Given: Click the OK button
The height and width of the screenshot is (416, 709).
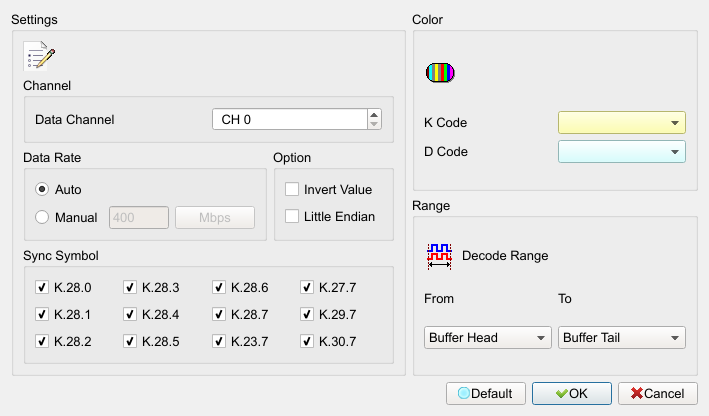Looking at the screenshot, I should [x=572, y=393].
